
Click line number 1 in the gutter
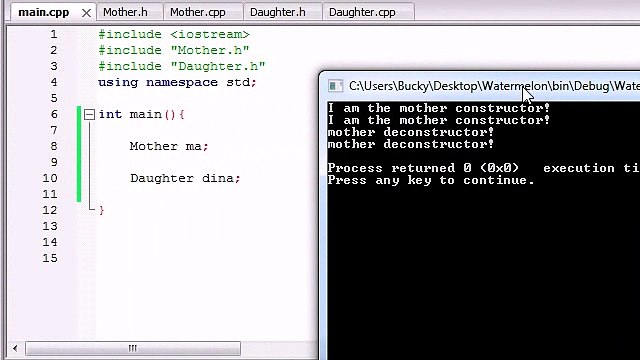[x=54, y=34]
